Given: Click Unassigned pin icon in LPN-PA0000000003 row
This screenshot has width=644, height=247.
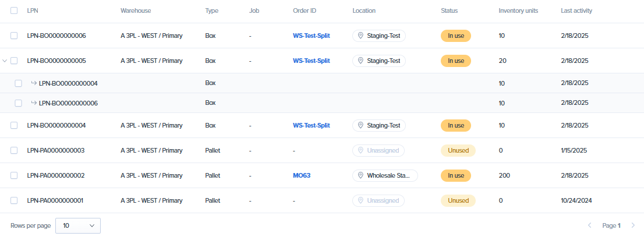Looking at the screenshot, I should (x=360, y=150).
